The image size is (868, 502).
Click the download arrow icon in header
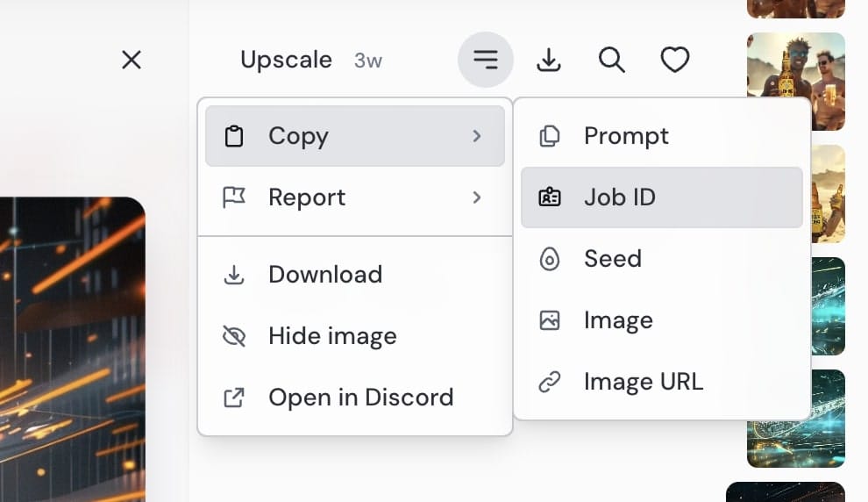[549, 60]
